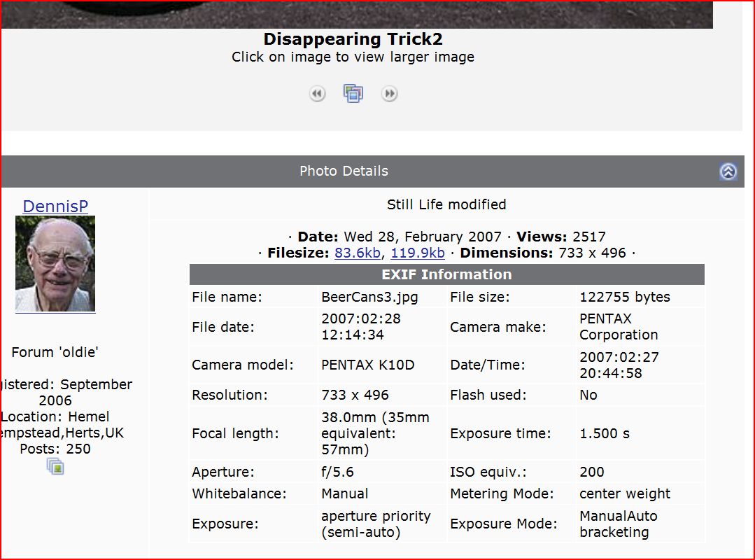Click the 1.500 s exposure time value
Screen dimensions: 755x560
pyautogui.click(x=605, y=433)
